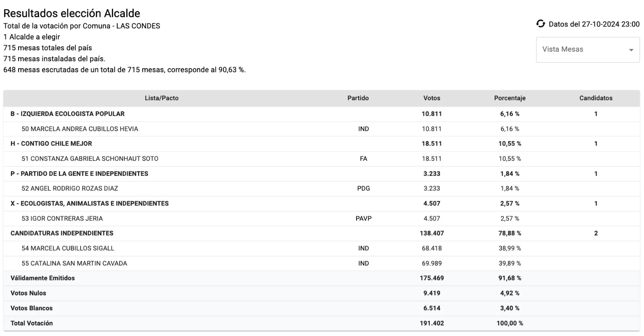Click the Votos column header

click(431, 98)
